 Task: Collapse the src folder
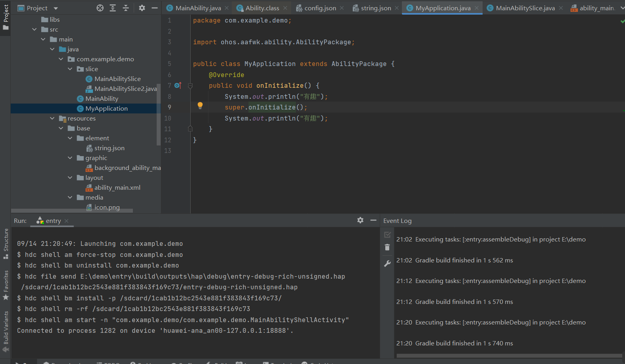click(x=35, y=29)
